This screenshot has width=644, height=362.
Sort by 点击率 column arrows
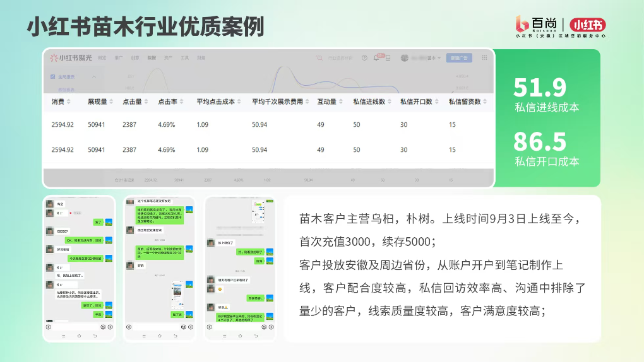[182, 102]
